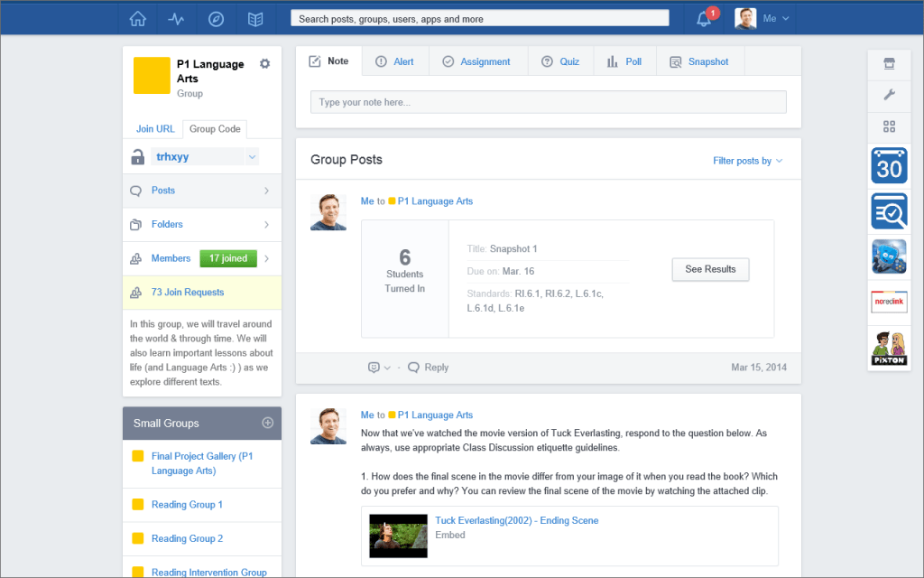Image resolution: width=924 pixels, height=578 pixels.
Task: Open the Home icon in top navigation
Action: (137, 18)
